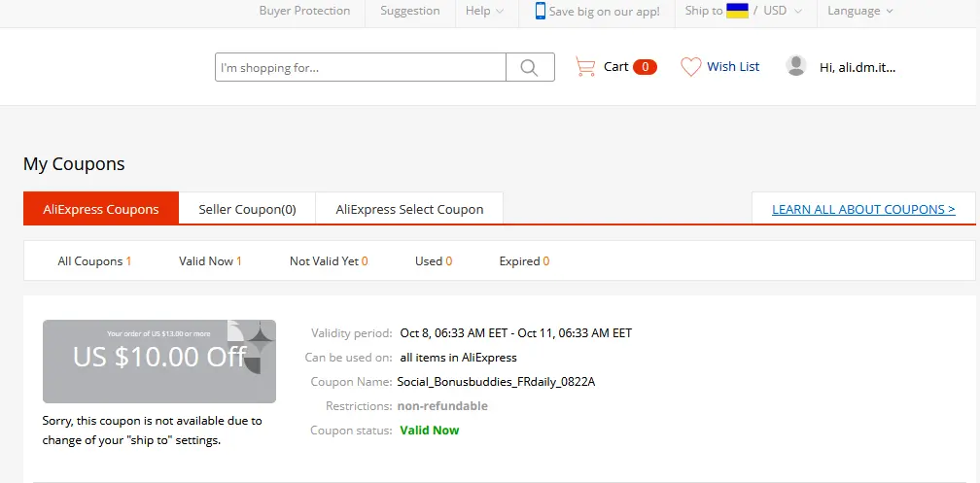Open Buyer Protection link

[304, 11]
